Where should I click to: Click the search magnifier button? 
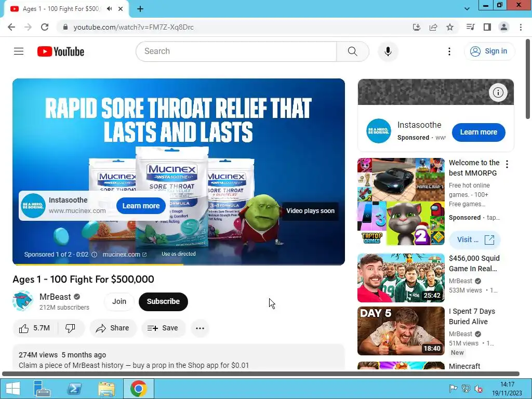point(353,51)
